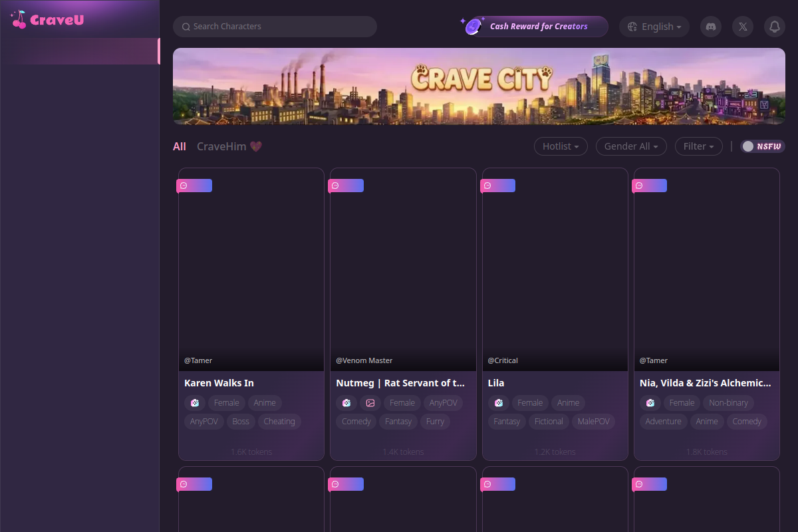798x532 pixels.
Task: Select AnyPOV tag on Nutmeg card
Action: [x=444, y=403]
